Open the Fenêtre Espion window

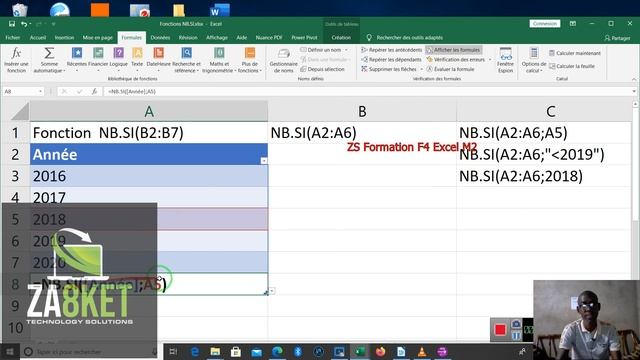point(505,60)
